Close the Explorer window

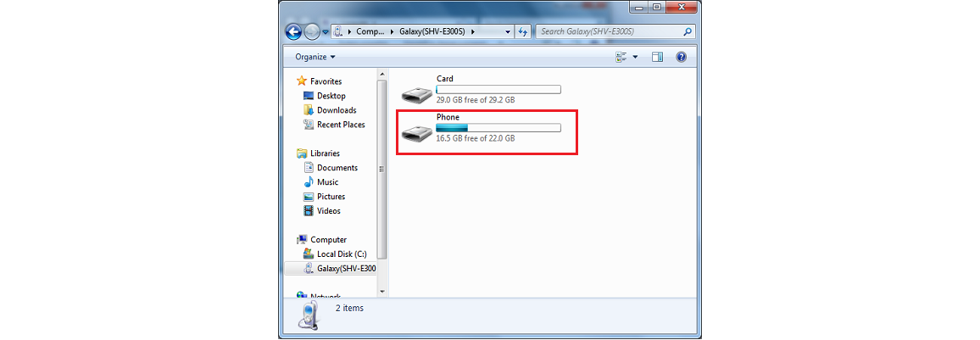682,7
